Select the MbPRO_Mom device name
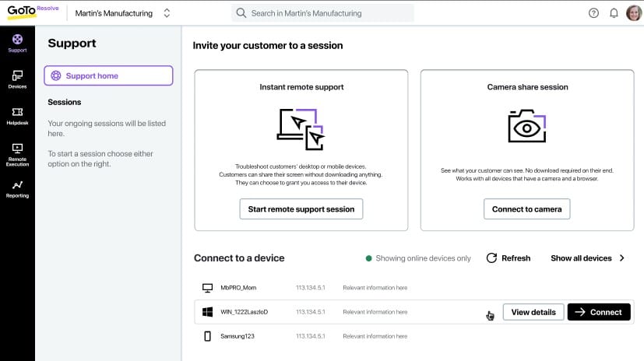The image size is (644, 361). click(x=238, y=288)
